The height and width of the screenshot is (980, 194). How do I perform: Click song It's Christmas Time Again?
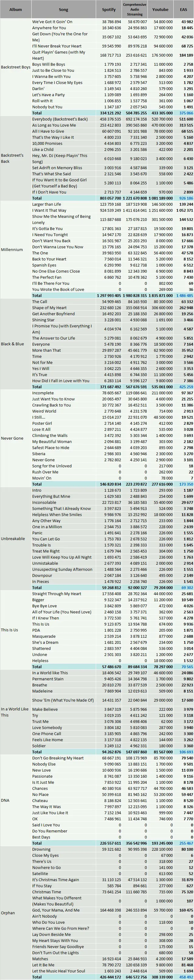coord(56,880)
